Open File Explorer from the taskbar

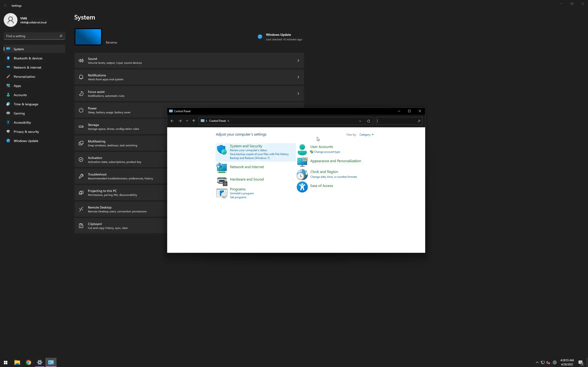pyautogui.click(x=17, y=362)
